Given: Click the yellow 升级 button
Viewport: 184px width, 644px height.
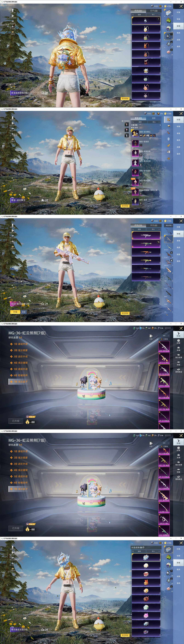Looking at the screenshot, I should pyautogui.click(x=15, y=312).
